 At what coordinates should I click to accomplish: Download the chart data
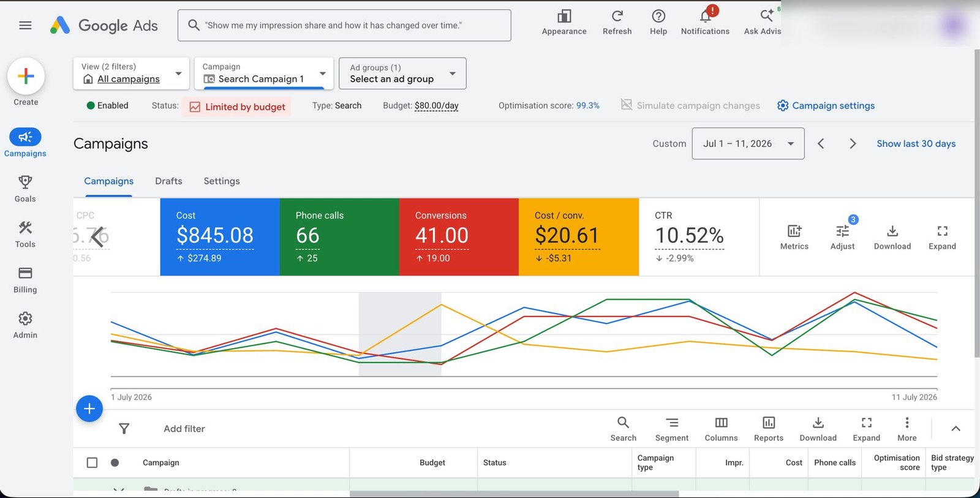892,237
